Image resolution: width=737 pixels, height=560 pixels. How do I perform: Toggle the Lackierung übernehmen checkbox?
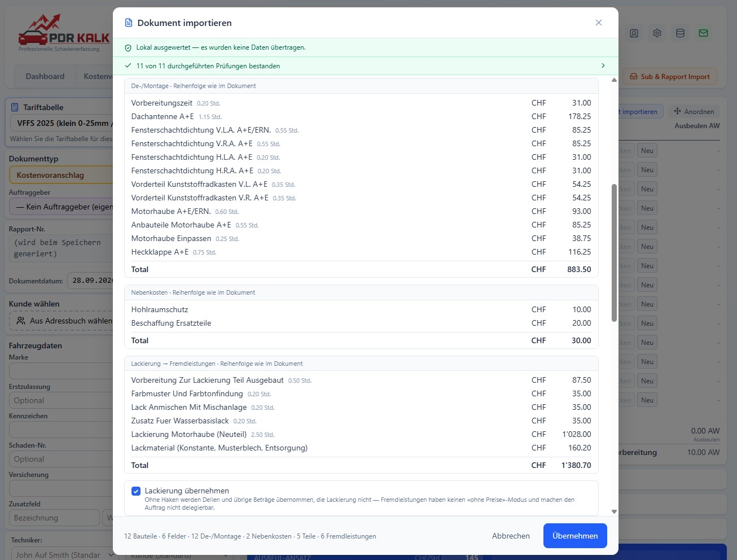click(136, 491)
